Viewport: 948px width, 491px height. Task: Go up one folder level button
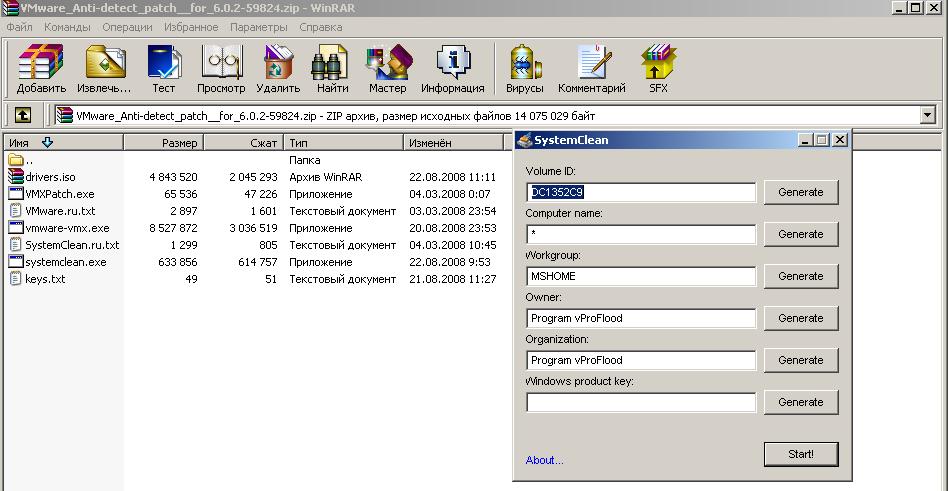point(22,115)
